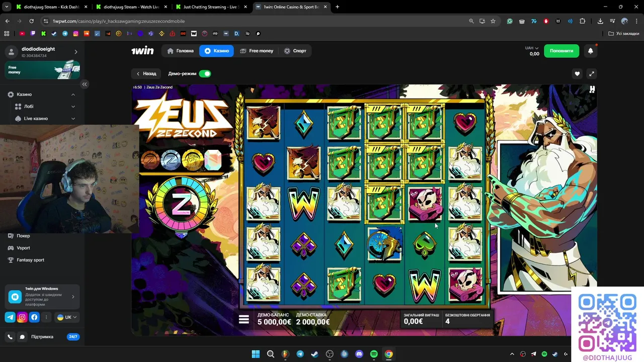Click the Назад back button

[x=146, y=73]
